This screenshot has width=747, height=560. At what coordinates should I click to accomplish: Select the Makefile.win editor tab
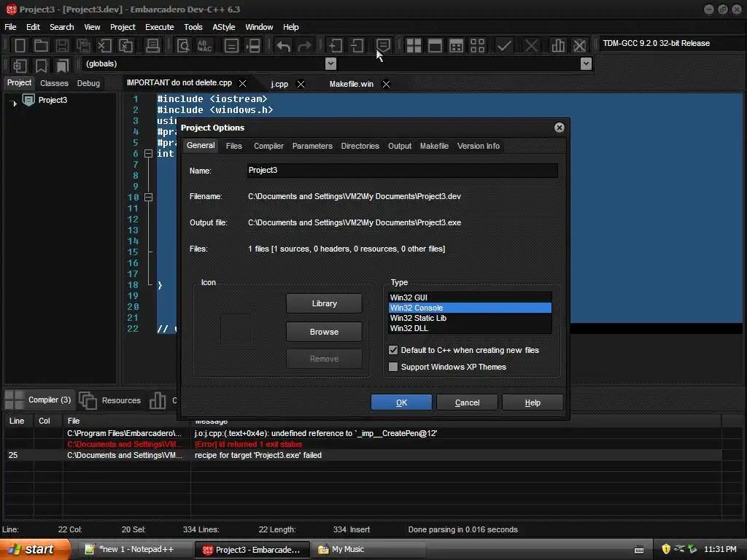[352, 85]
